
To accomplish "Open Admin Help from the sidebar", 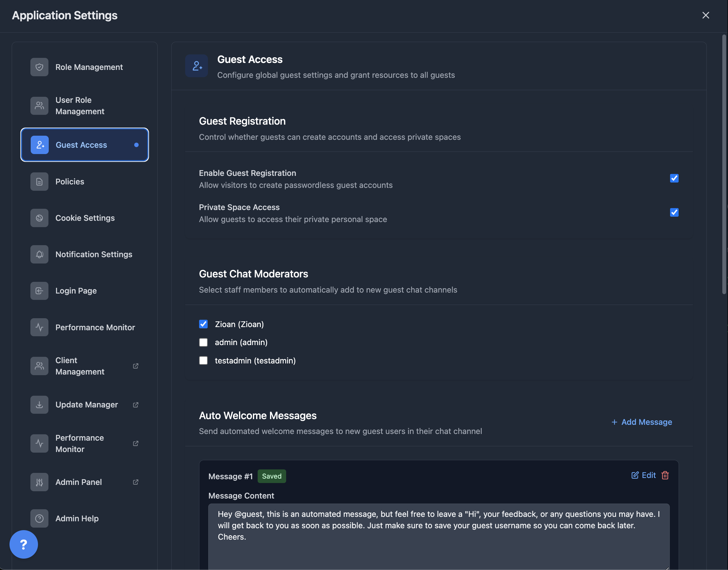I will [x=77, y=518].
